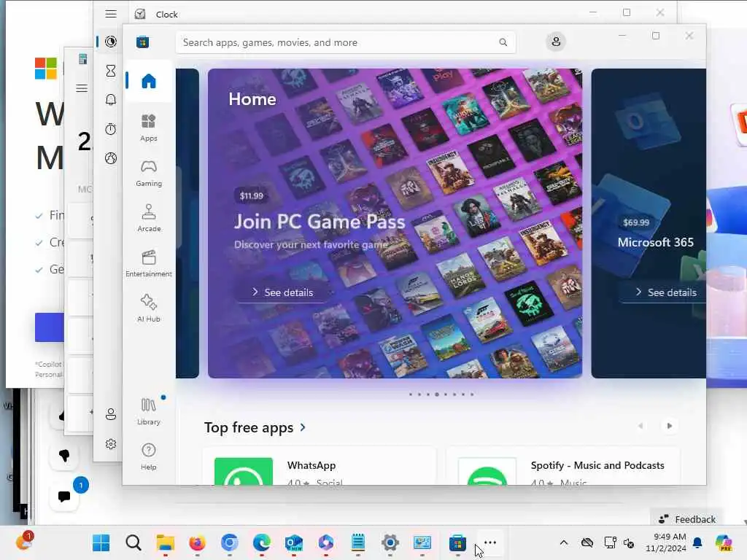The image size is (747, 560).
Task: Open Clock sign-in account icon
Action: click(111, 414)
